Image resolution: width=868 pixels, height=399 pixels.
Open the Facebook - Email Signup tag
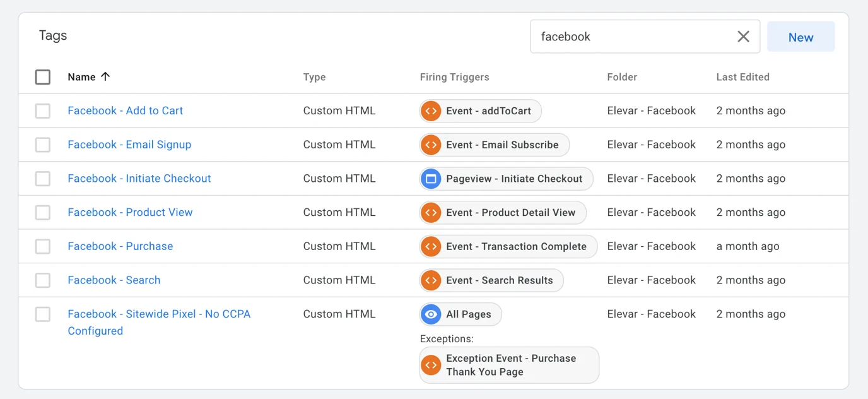click(129, 145)
